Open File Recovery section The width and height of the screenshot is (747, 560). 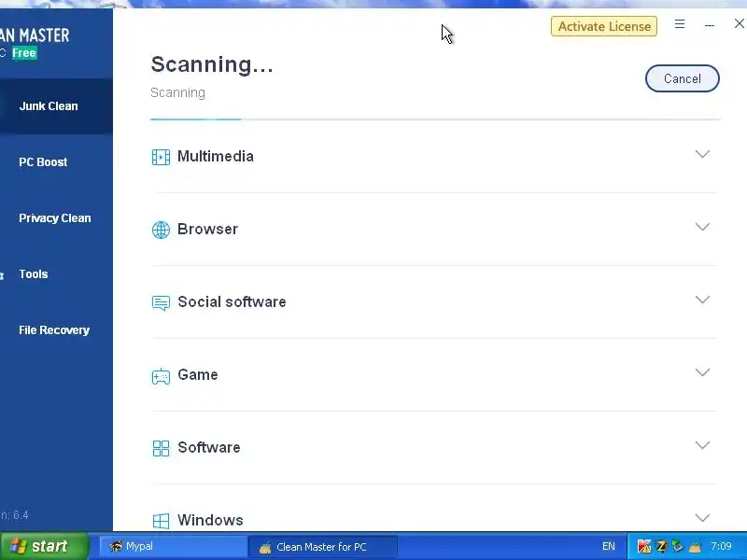tap(56, 330)
